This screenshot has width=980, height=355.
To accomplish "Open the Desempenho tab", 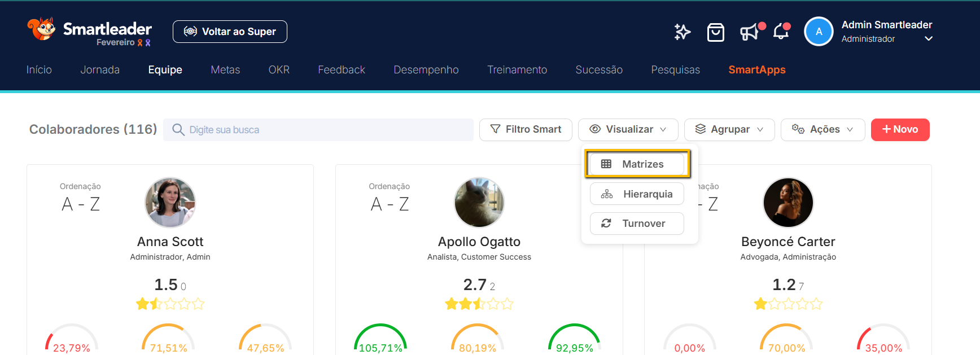I will [426, 69].
